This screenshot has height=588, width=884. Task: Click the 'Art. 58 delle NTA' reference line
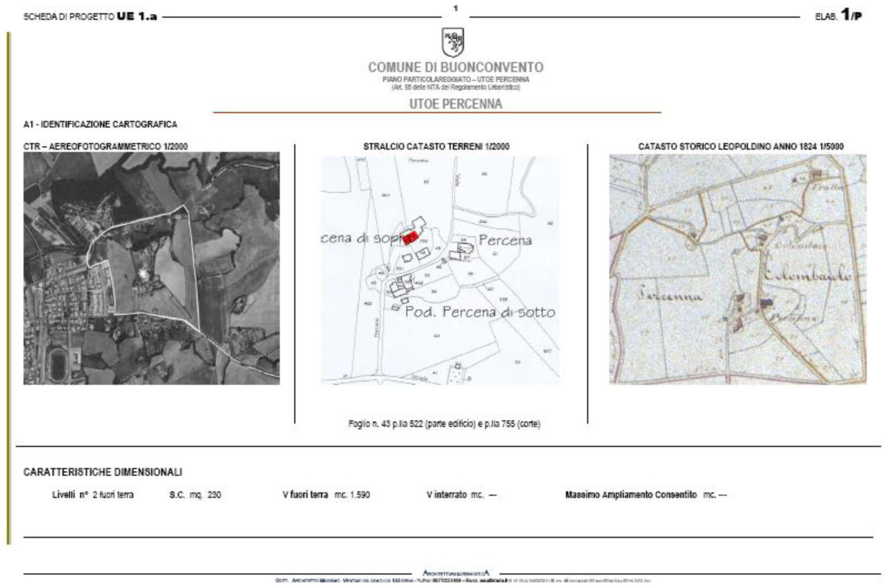455,87
